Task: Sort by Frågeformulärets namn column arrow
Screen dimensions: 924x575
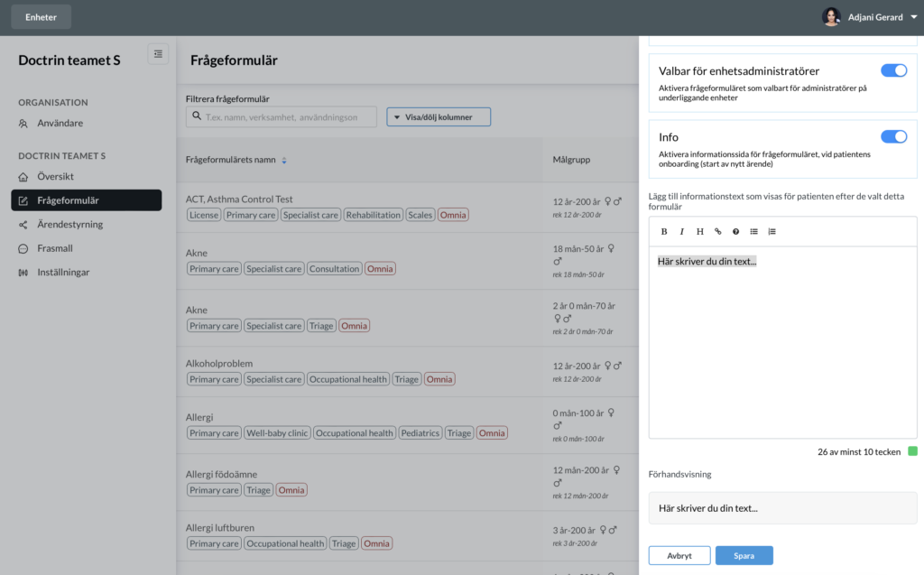Action: (284, 160)
